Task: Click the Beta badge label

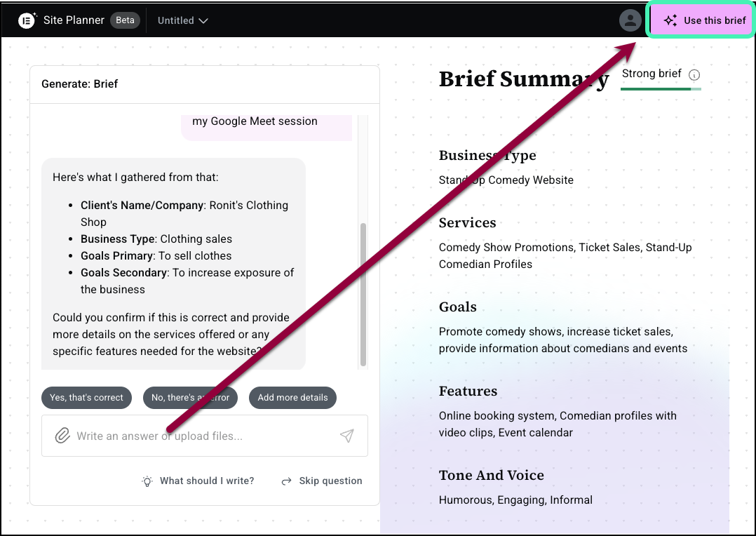Action: 126,20
